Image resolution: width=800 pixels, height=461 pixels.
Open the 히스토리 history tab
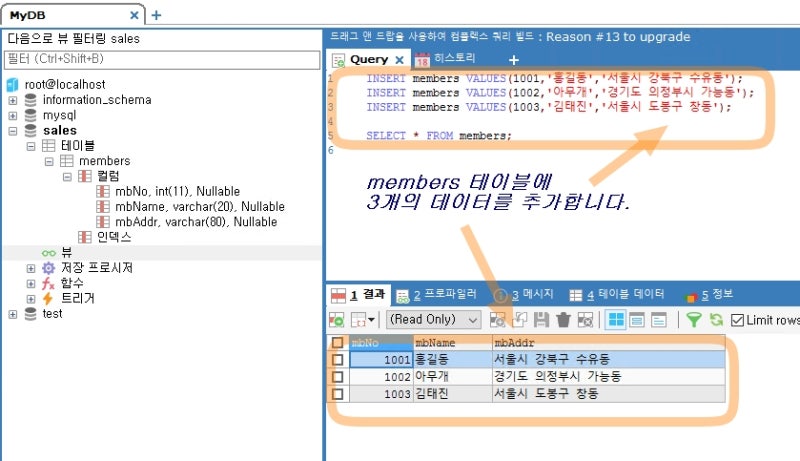click(x=445, y=59)
